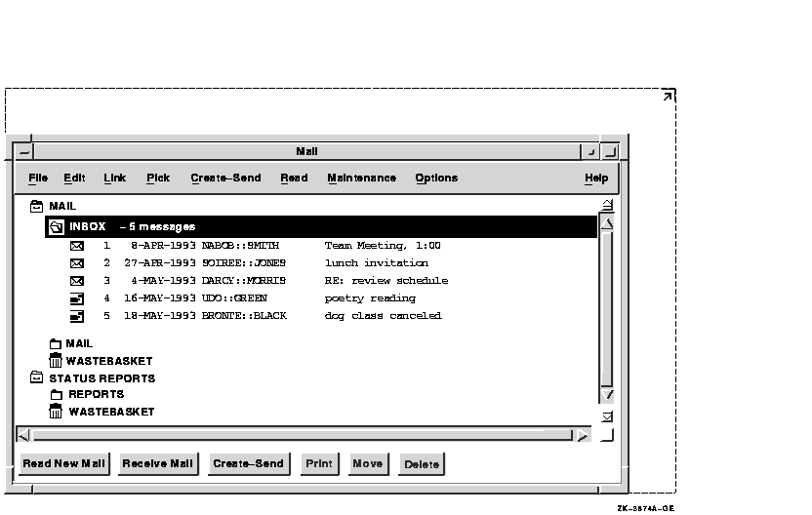
Task: Click the horizontal scrollbar right arrow
Action: click(x=583, y=435)
